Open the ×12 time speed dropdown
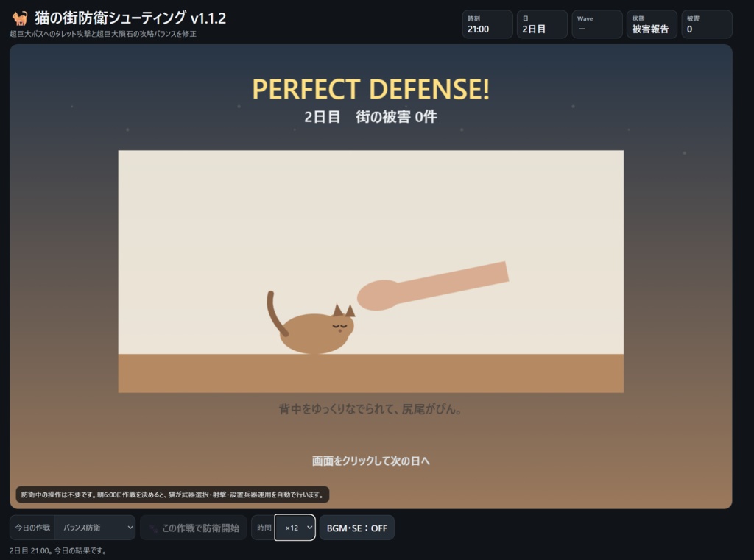This screenshot has height=560, width=754. 295,528
